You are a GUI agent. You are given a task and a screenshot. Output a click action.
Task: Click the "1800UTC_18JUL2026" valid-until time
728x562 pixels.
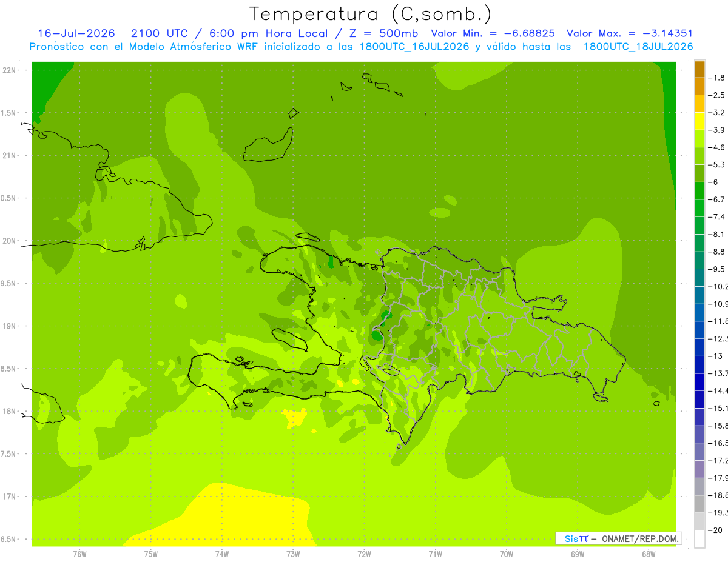pos(638,46)
